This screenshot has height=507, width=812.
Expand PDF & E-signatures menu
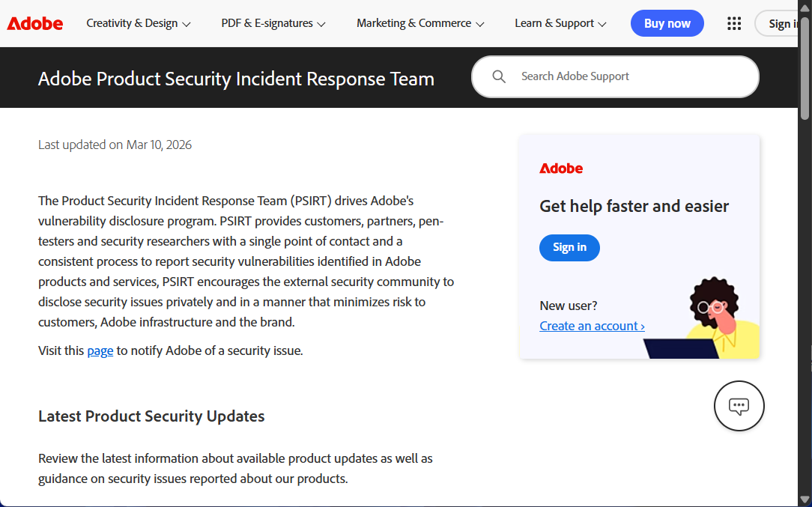[x=273, y=23]
